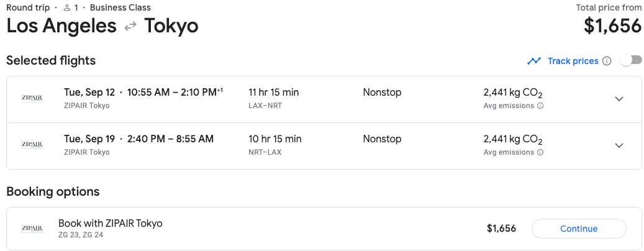Click the Book with ZIPAIR Tokyo label
Image resolution: width=644 pixels, height=251 pixels.
pos(110,223)
